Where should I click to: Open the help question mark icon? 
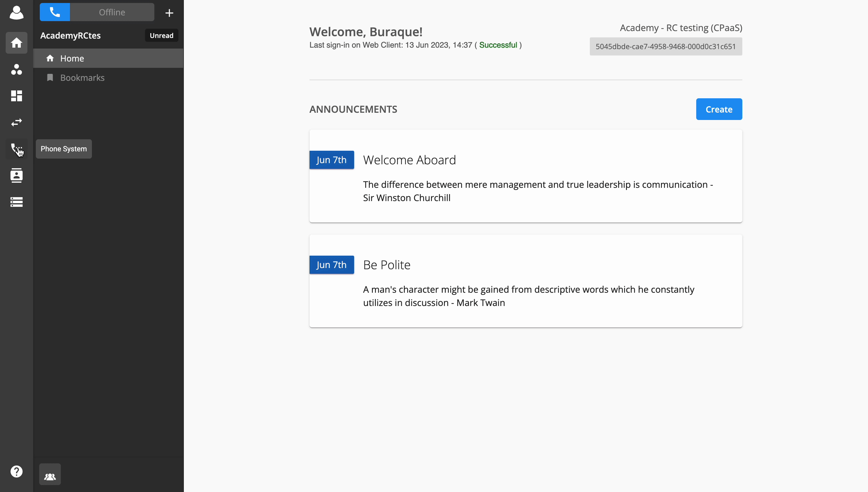point(16,471)
